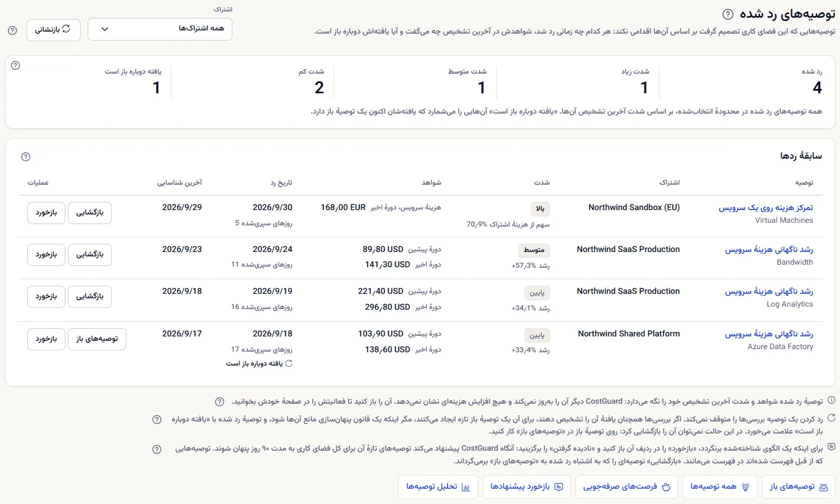Click آخرین شناسایی column header
Image resolution: width=840 pixels, height=504 pixels.
(x=180, y=183)
